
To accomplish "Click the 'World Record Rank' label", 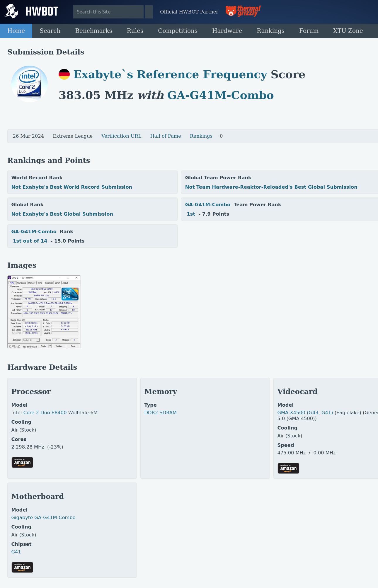I will 37,178.
